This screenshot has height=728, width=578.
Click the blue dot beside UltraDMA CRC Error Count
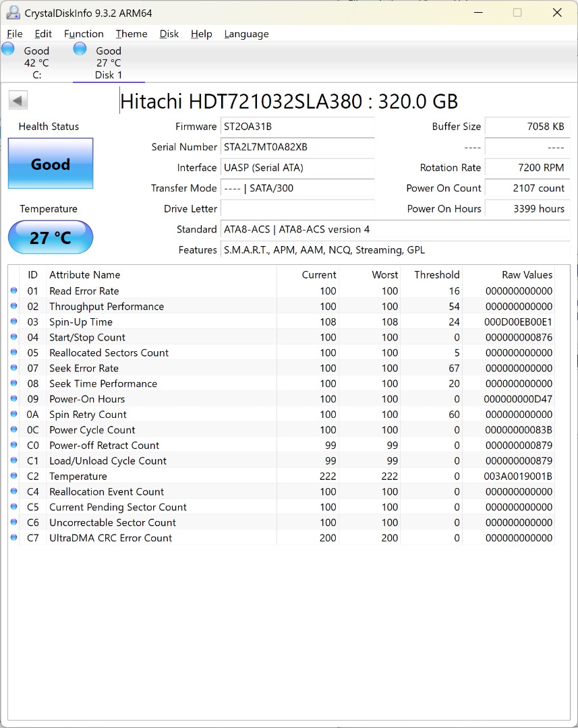pyautogui.click(x=14, y=538)
